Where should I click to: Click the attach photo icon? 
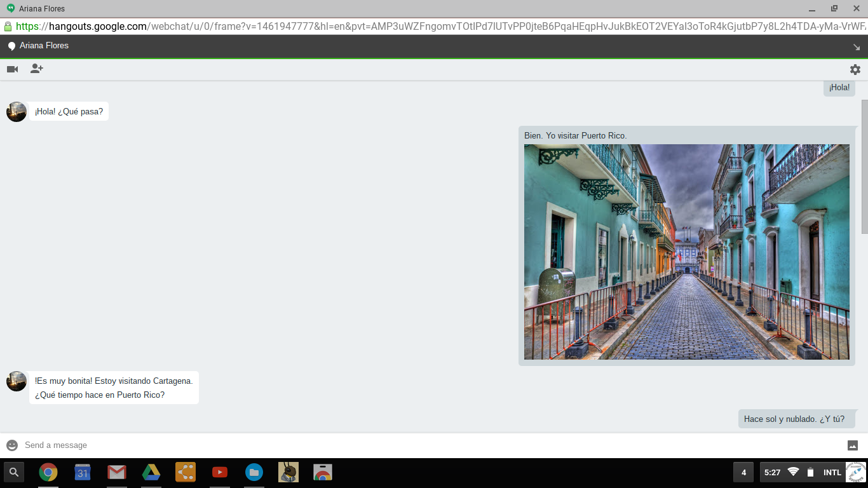tap(853, 445)
